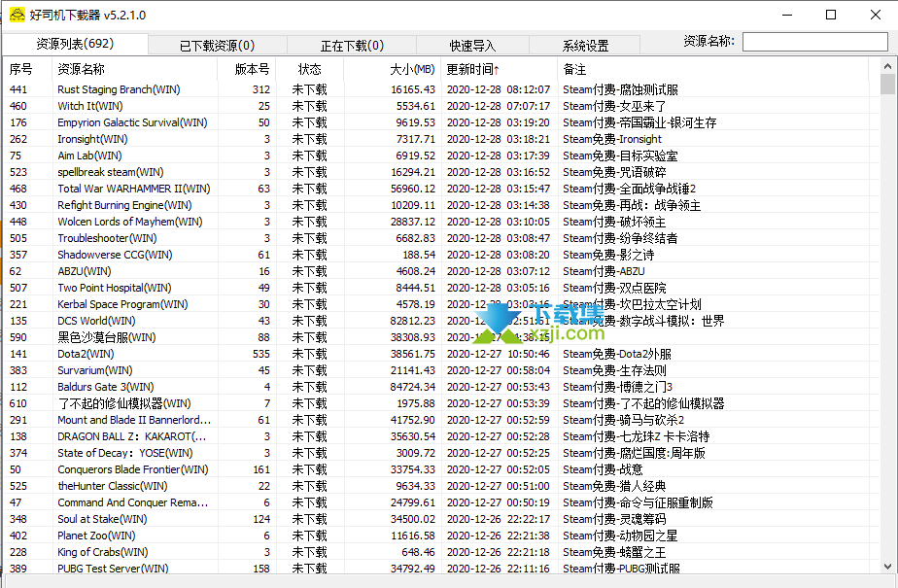Image resolution: width=898 pixels, height=588 pixels.
Task: Switch to 快速导入 tab
Action: (x=472, y=46)
